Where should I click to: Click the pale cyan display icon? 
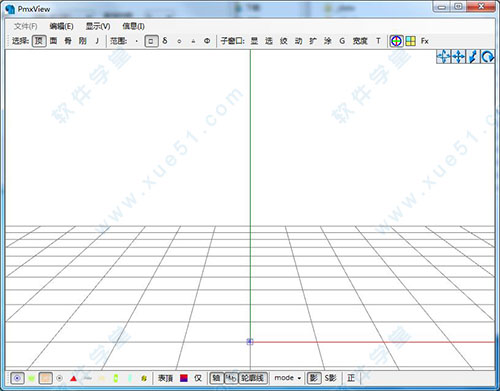tap(130, 378)
